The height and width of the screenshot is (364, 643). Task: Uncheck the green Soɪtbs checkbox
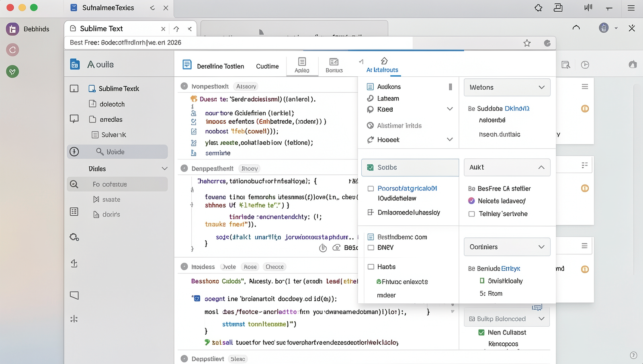370,168
